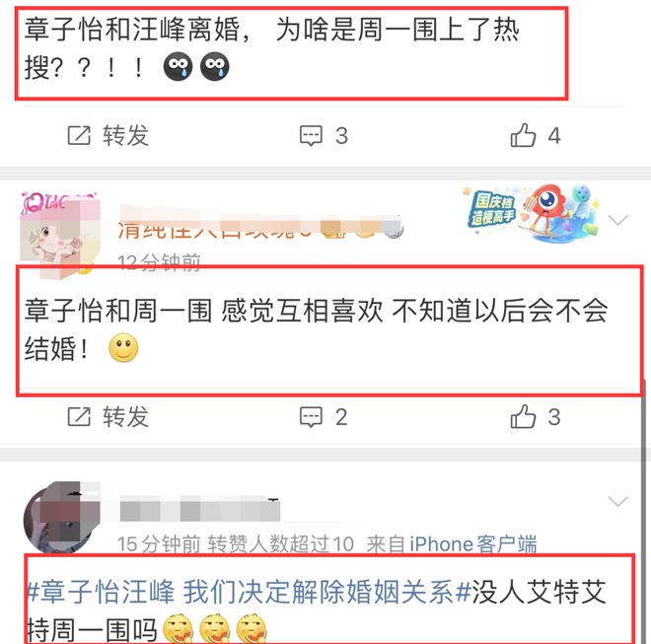The image size is (651, 644).
Task: Tap the repost icon on the first post
Action: pos(79,135)
